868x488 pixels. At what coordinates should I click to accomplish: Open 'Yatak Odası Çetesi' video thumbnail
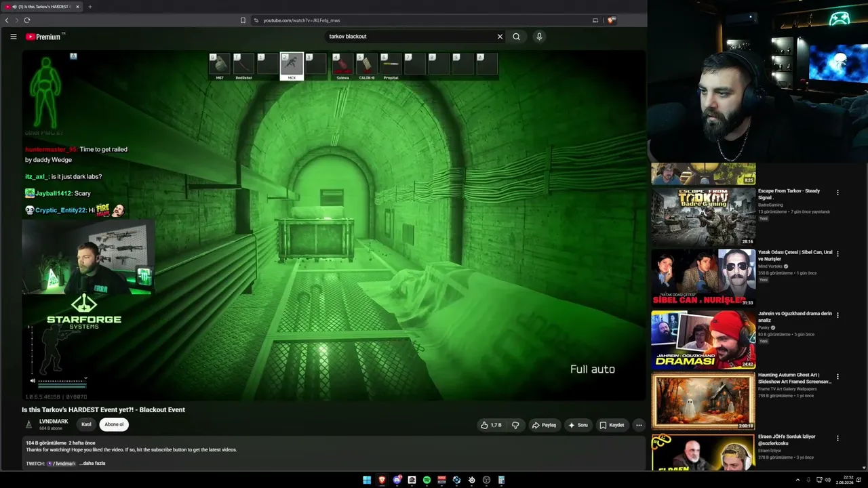pyautogui.click(x=703, y=278)
